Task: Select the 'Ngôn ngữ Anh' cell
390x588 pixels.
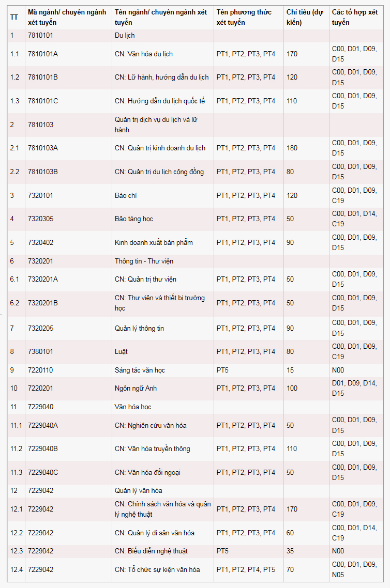Action: [162, 389]
